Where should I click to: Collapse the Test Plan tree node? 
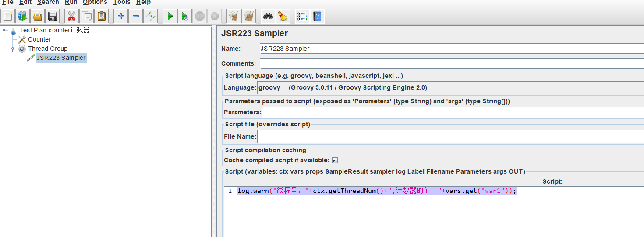click(4, 31)
